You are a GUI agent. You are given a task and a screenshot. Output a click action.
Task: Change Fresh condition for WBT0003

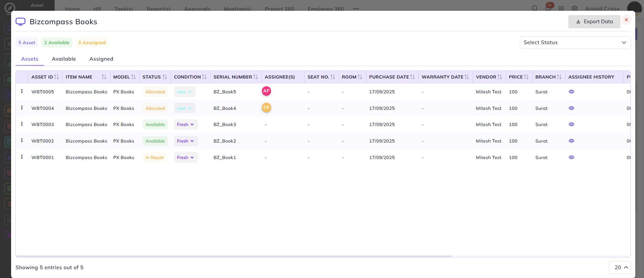[x=186, y=124]
